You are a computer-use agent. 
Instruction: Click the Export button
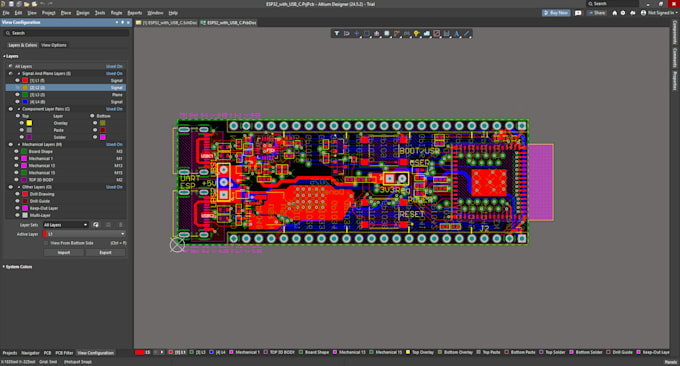pos(105,252)
